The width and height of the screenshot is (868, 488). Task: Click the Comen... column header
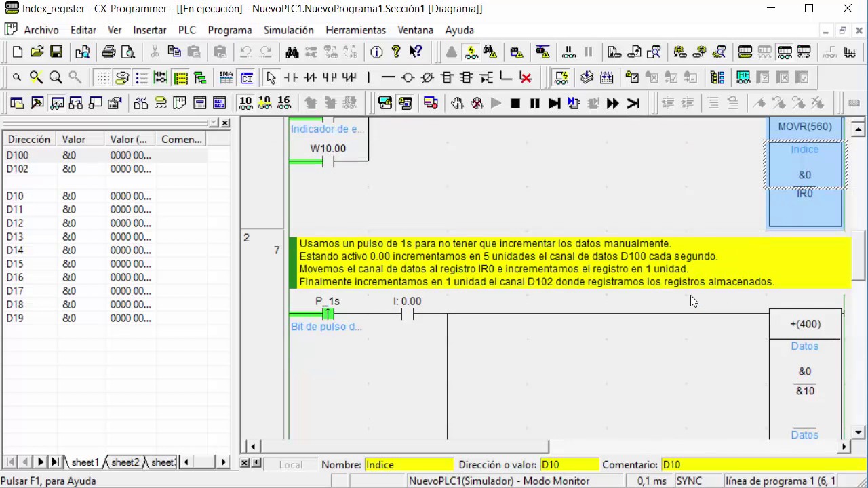pos(181,139)
